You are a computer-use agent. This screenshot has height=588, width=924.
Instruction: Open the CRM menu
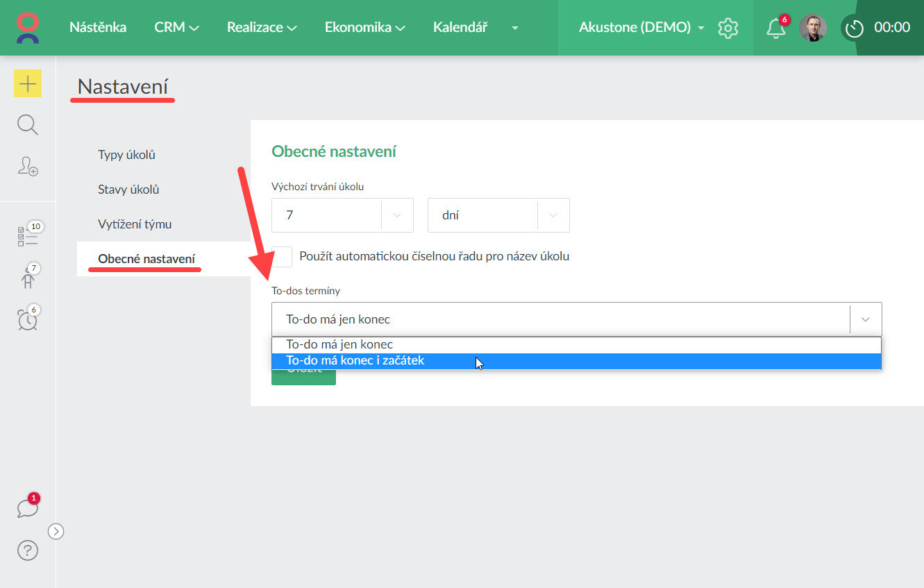(x=176, y=28)
